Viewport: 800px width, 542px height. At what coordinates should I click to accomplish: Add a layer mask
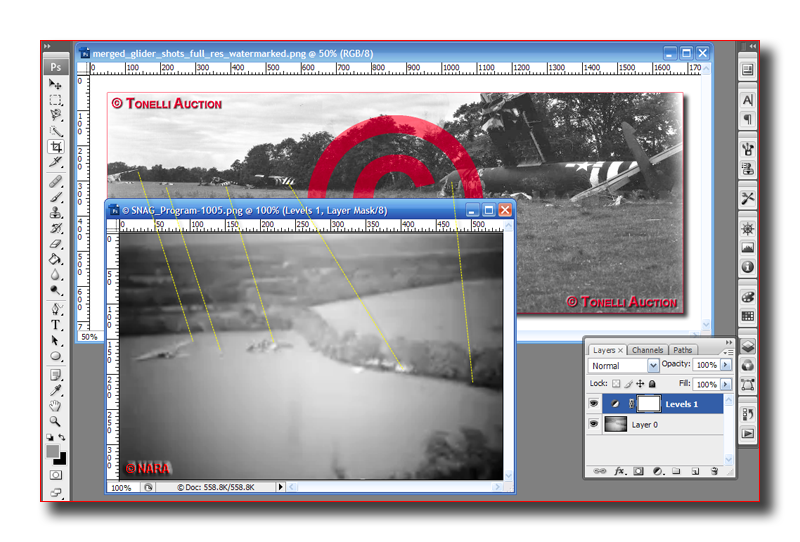click(638, 471)
